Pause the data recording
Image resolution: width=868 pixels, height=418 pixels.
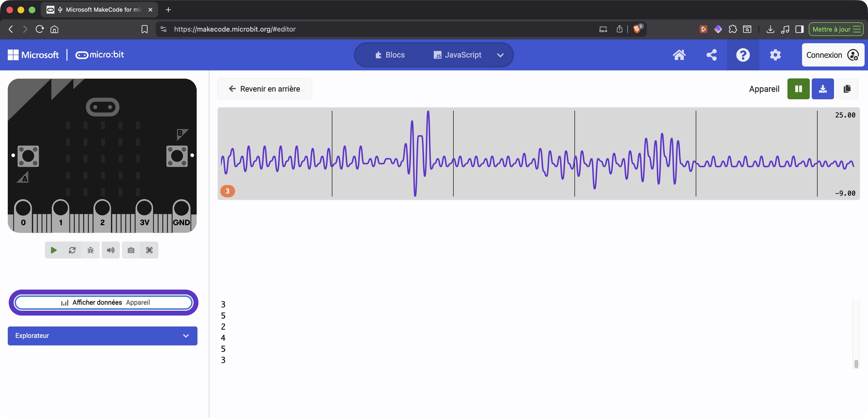pos(798,89)
